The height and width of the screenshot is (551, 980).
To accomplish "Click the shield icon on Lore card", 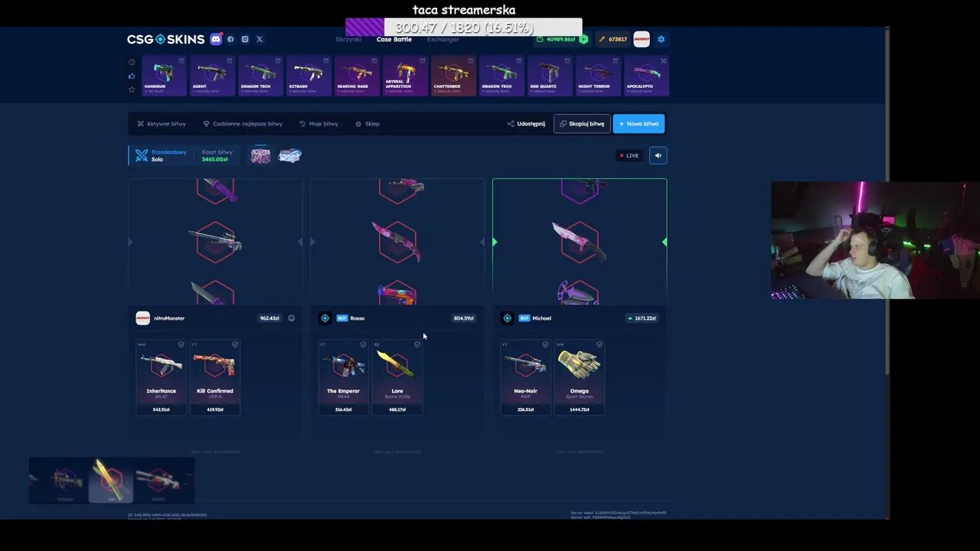I will click(416, 345).
